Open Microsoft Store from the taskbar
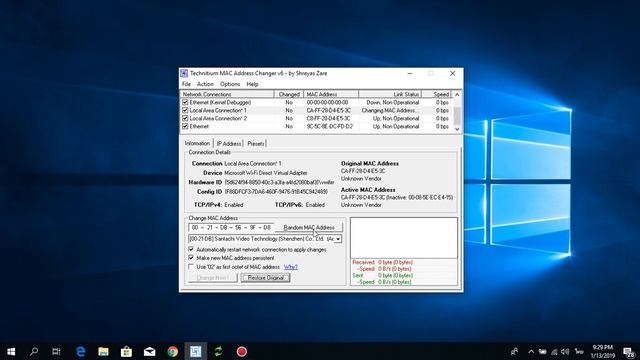This screenshot has width=640, height=360. [x=126, y=351]
